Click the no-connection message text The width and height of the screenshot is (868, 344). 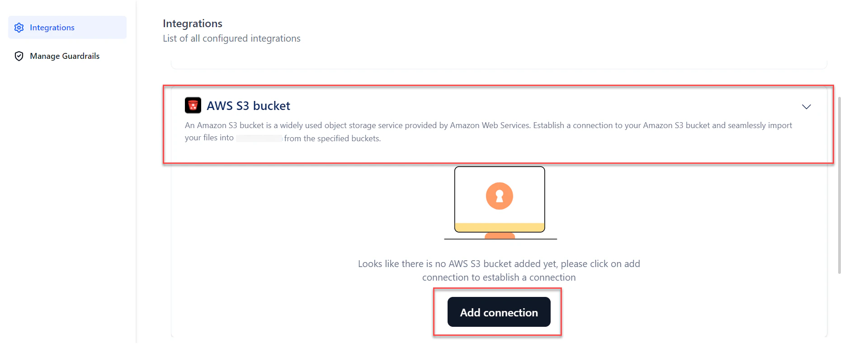click(x=499, y=270)
